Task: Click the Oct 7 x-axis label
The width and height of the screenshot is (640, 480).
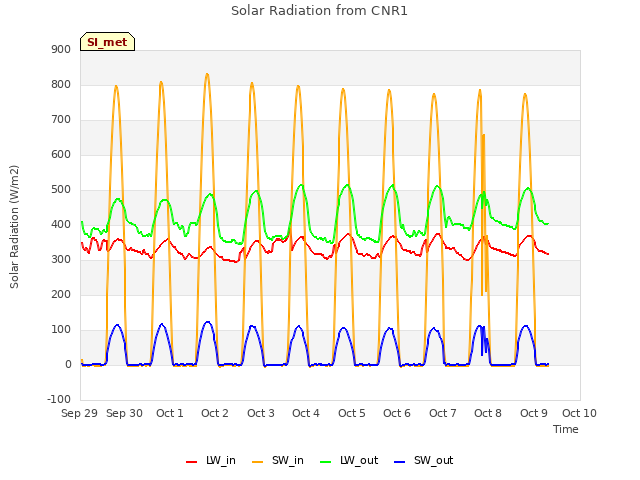Action: [443, 413]
